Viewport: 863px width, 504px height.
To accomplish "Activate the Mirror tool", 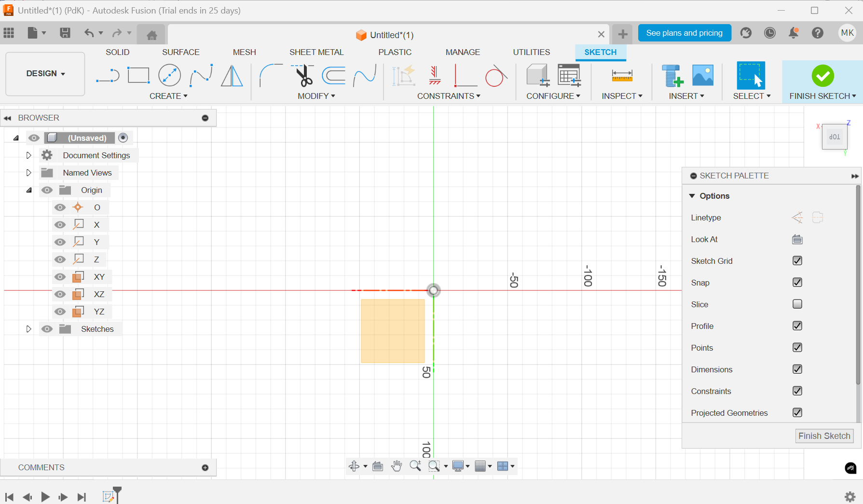I will click(x=232, y=76).
